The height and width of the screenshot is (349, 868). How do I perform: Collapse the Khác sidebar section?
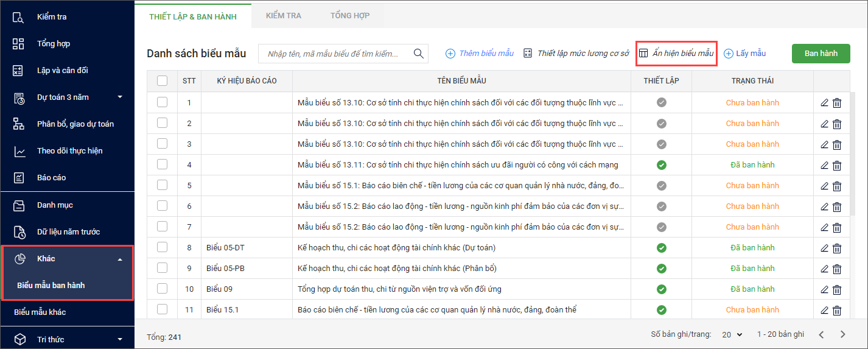point(120,259)
